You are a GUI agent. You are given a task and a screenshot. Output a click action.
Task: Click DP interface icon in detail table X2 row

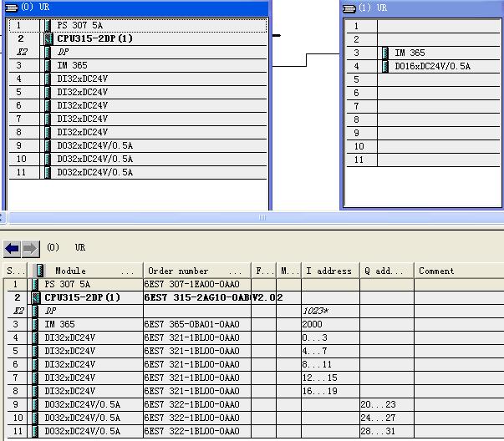click(35, 311)
